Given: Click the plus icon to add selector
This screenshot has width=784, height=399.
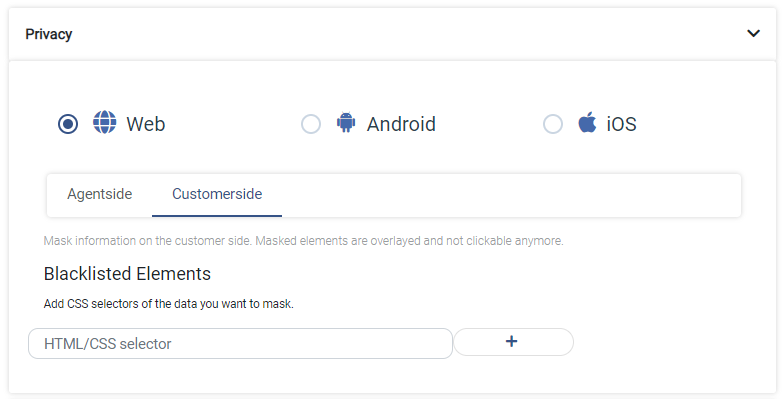Looking at the screenshot, I should click(512, 342).
